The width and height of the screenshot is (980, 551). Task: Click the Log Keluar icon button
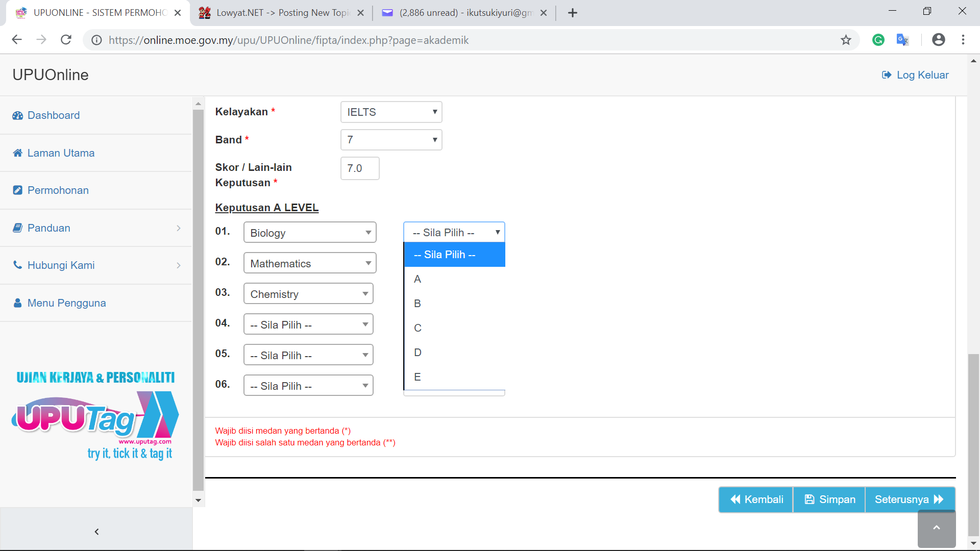(888, 74)
